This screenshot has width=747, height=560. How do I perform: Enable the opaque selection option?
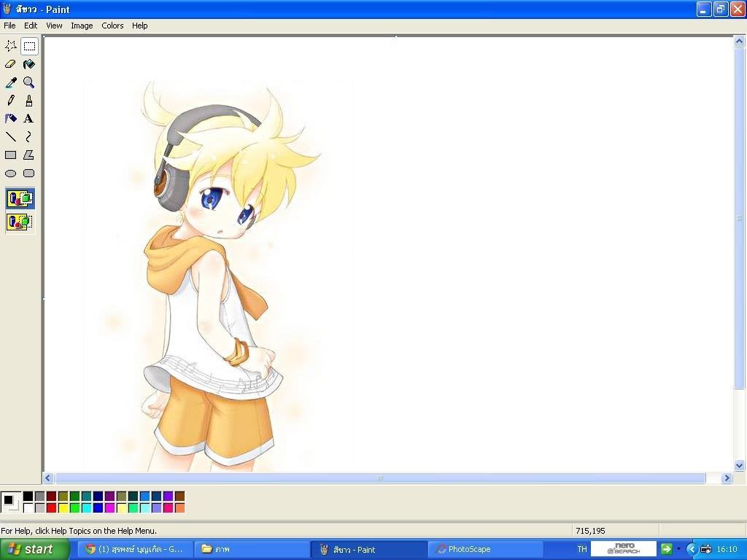20,198
